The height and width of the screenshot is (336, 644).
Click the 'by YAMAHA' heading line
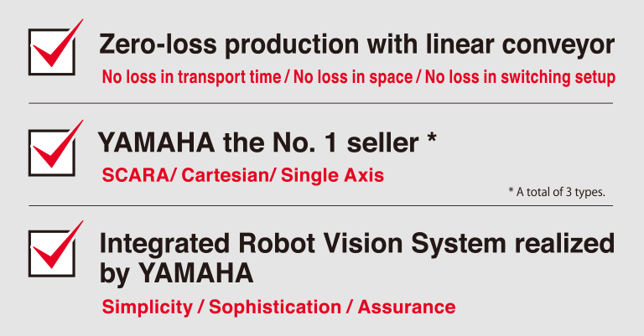coord(176,274)
